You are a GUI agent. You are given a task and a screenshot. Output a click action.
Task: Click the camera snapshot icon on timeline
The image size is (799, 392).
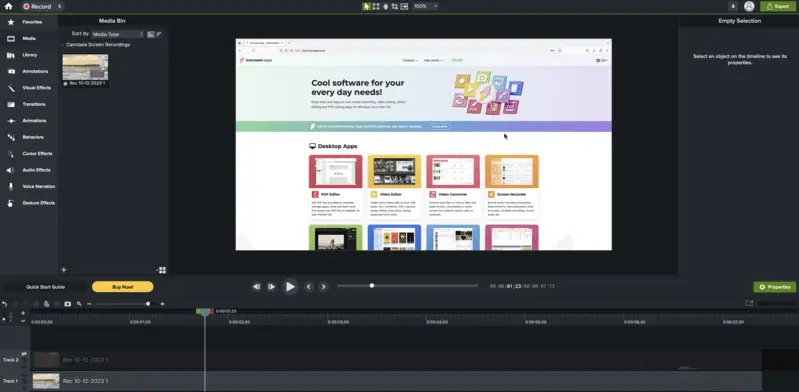67,304
